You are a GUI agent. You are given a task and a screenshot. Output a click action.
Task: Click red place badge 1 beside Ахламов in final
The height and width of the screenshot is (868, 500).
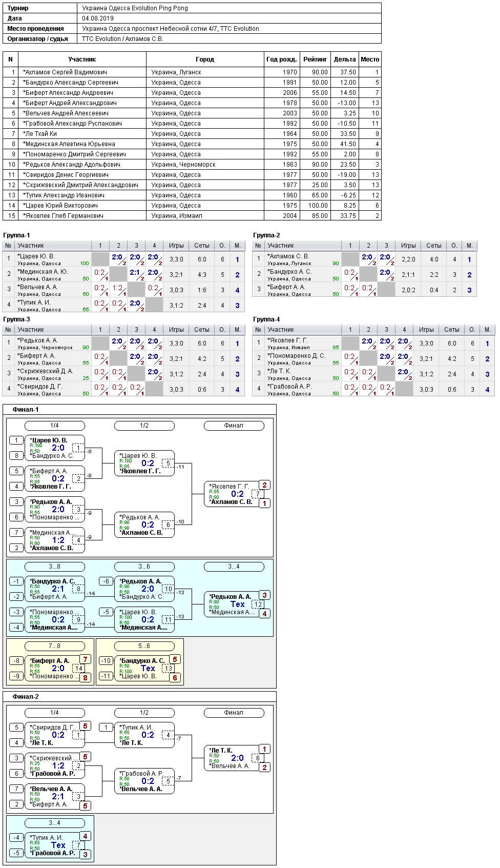pos(264,503)
